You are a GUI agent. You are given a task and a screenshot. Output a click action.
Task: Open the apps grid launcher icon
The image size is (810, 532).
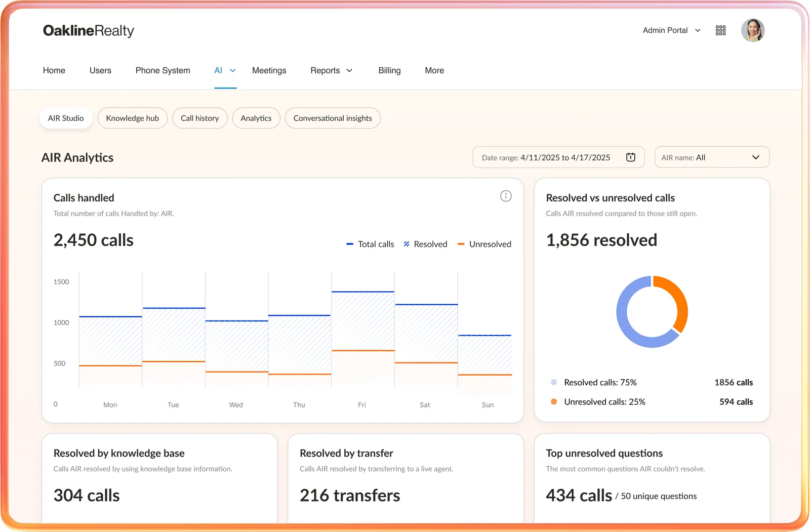pos(721,30)
